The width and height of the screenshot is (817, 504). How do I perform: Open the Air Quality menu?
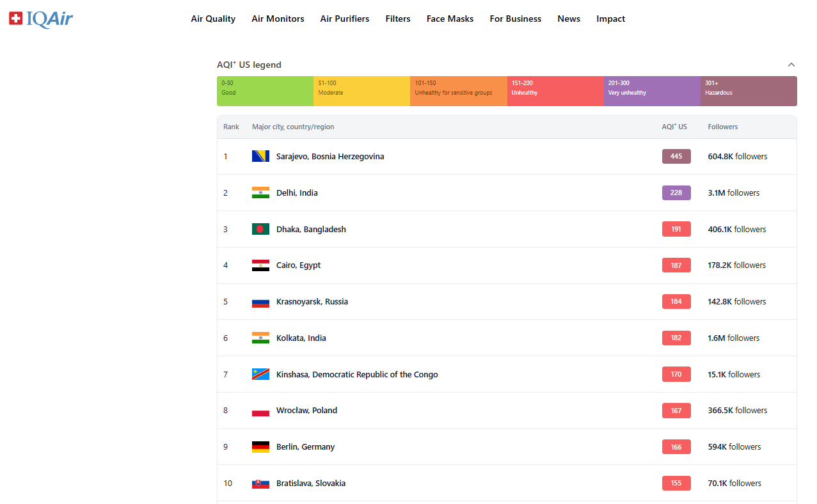(x=213, y=19)
